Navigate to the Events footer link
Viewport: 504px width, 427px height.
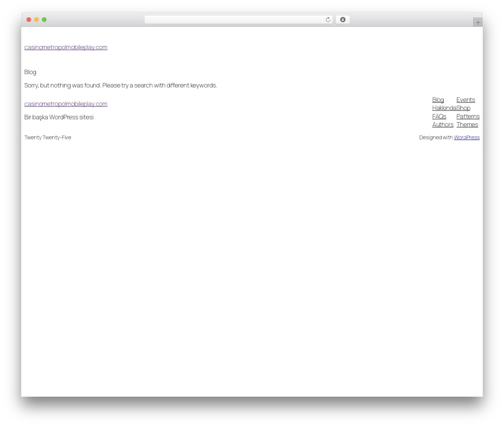[465, 100]
